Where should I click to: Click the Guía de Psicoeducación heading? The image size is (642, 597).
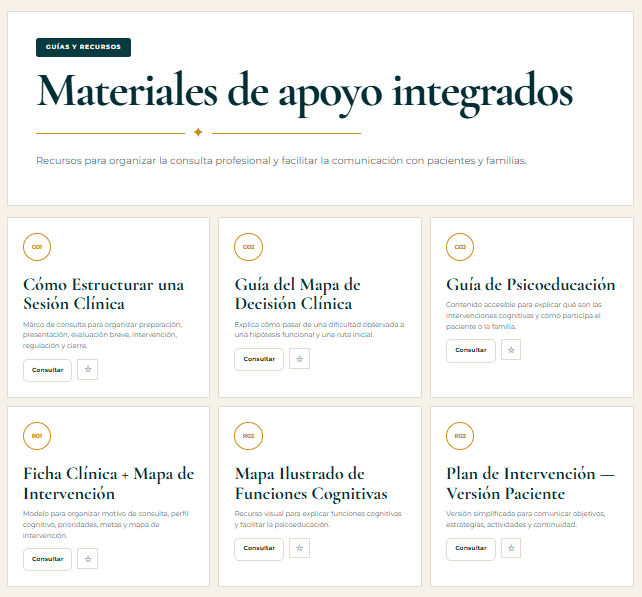[x=531, y=285]
